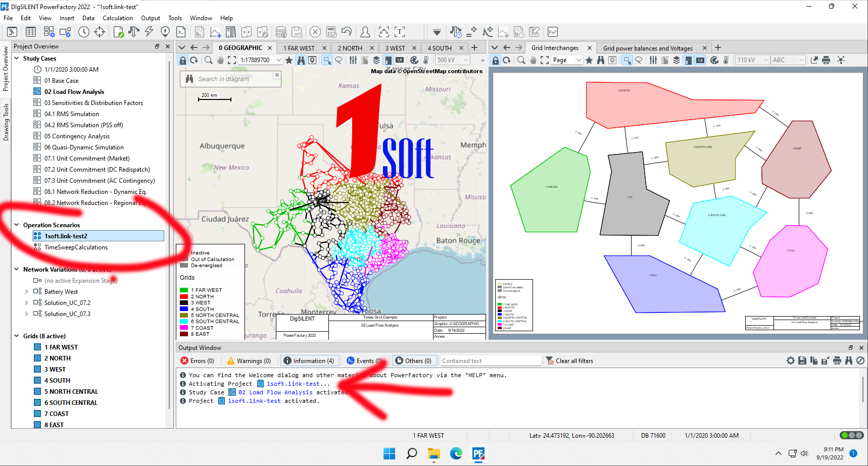Open the Page zoom dropdown

(x=578, y=60)
